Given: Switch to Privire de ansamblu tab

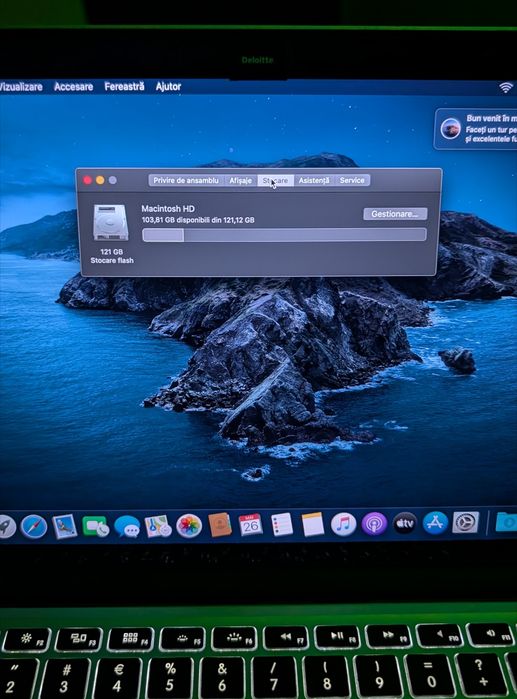Looking at the screenshot, I should click(186, 181).
